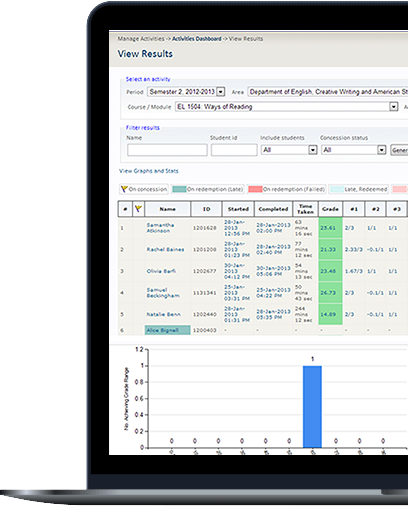Image resolution: width=408 pixels, height=509 pixels.
Task: Sort by the Time Taken column header
Action: 306,209
